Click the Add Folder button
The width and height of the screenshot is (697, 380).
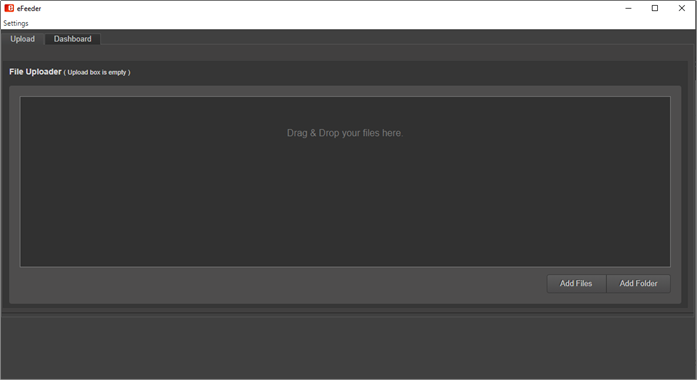[x=638, y=284]
